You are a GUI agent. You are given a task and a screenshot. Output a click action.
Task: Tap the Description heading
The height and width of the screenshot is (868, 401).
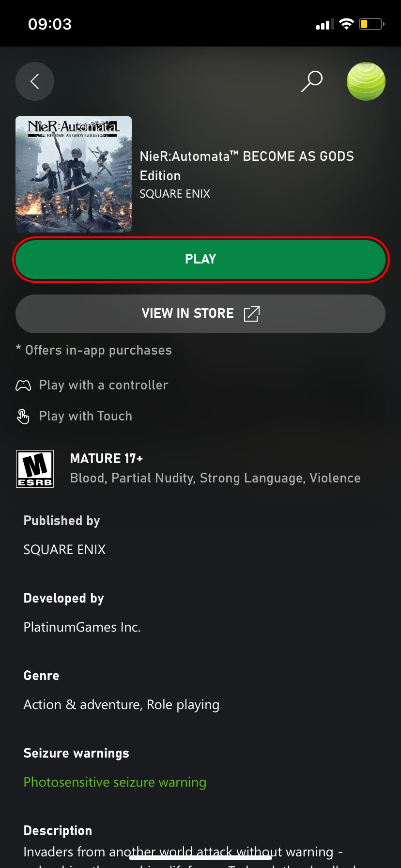[58, 831]
